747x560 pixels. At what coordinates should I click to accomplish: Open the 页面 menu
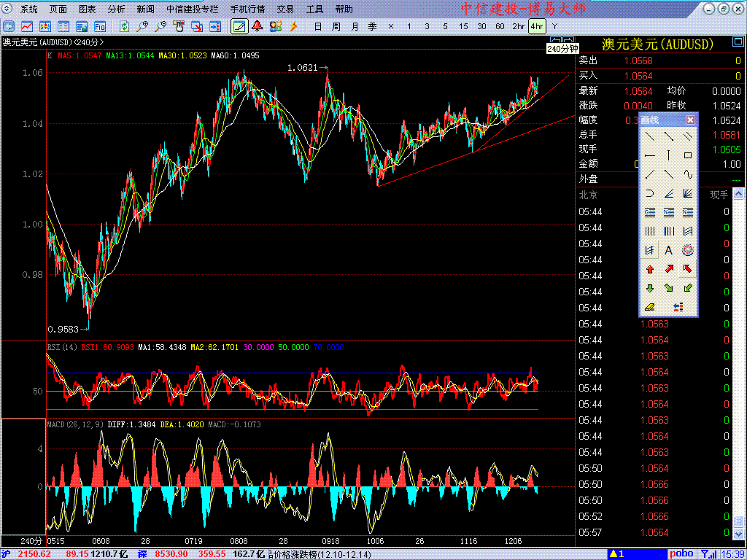58,9
